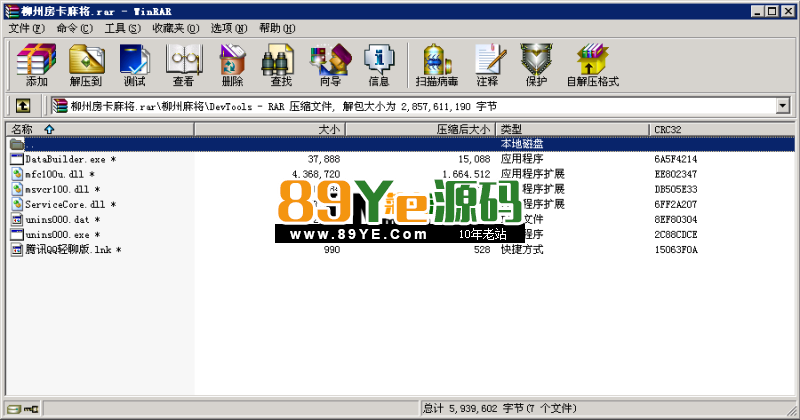
Task: Select the DataBuilder.exe file name
Action: click(x=70, y=159)
